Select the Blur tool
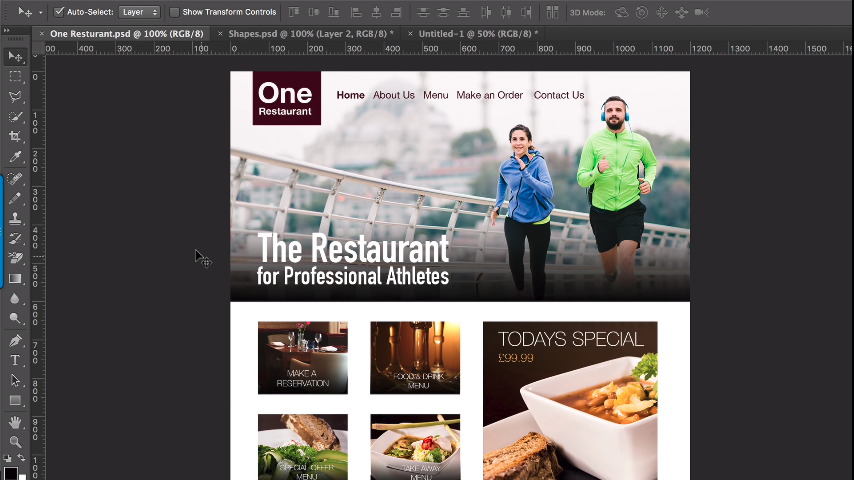Screen dimensions: 854x480 point(15,299)
